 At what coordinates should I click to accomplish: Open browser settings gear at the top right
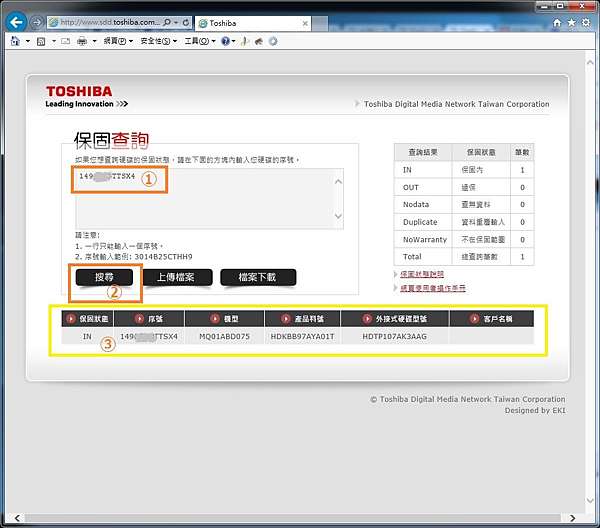586,23
